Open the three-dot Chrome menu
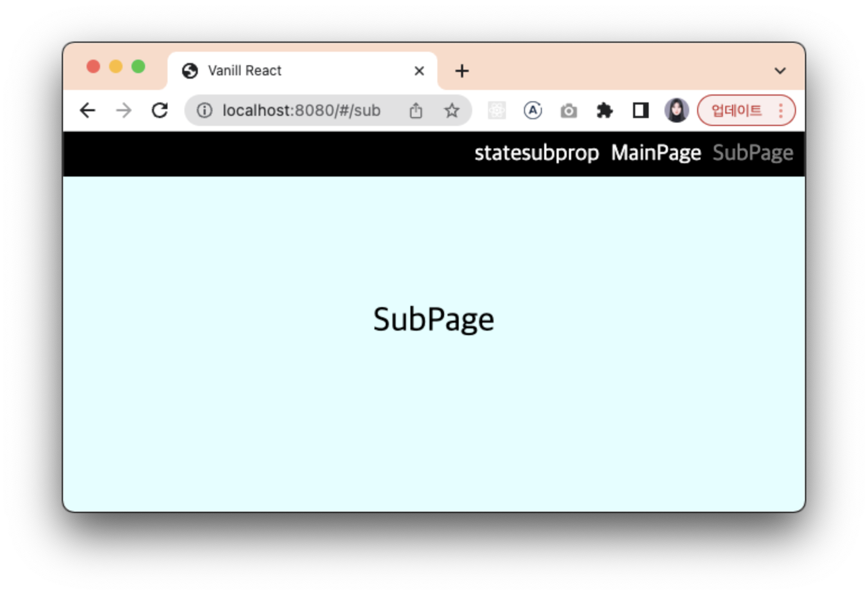The image size is (868, 595). click(780, 110)
